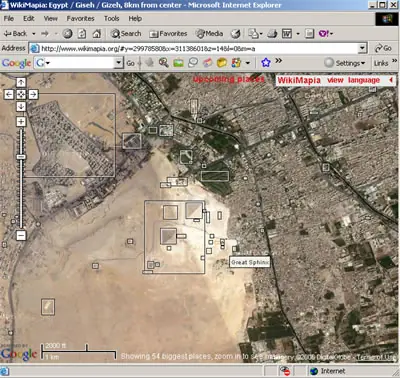Click the Forward arrow button
This screenshot has height=378, width=400.
coord(45,33)
